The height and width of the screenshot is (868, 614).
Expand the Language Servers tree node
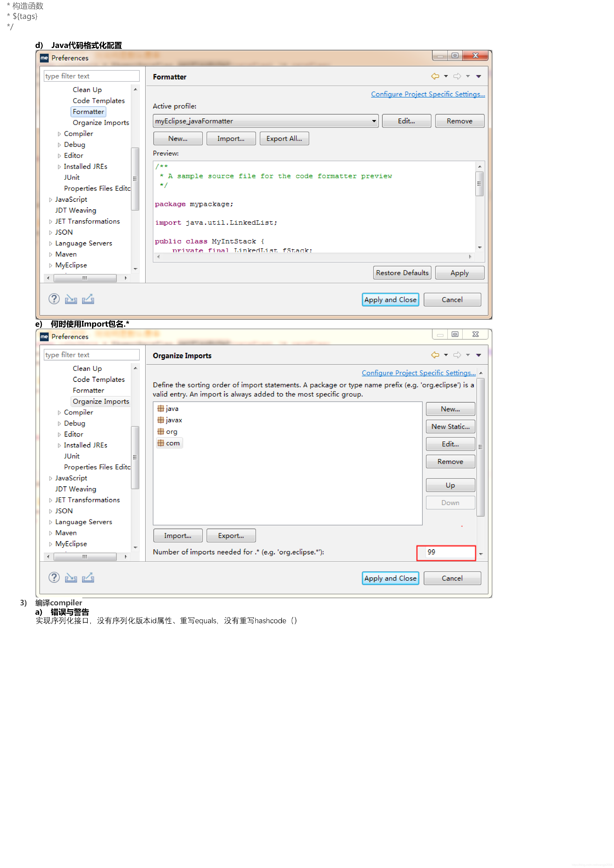point(51,243)
